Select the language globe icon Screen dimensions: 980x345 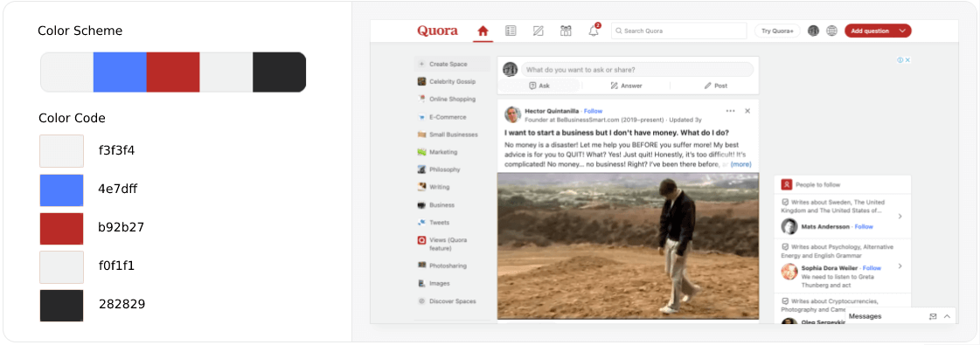coord(831,31)
